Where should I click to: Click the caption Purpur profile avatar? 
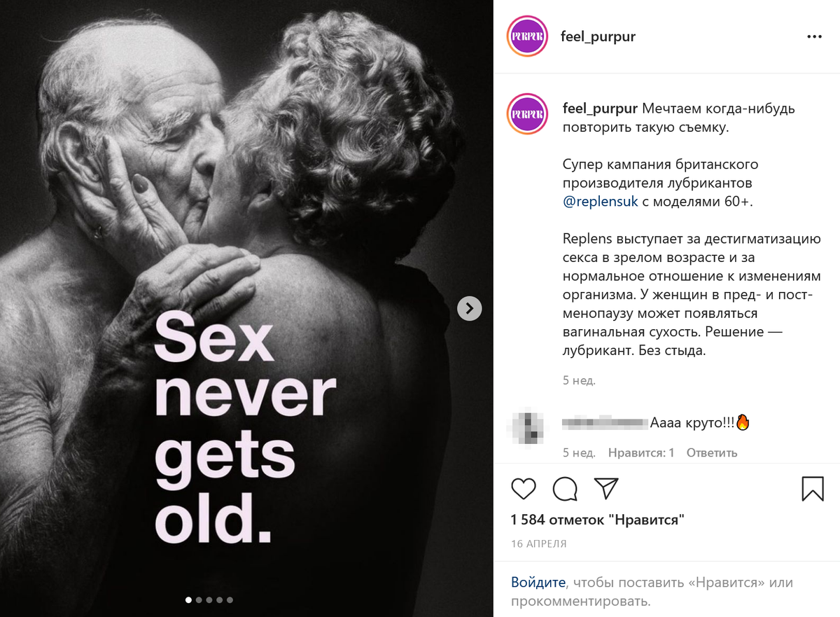click(527, 113)
